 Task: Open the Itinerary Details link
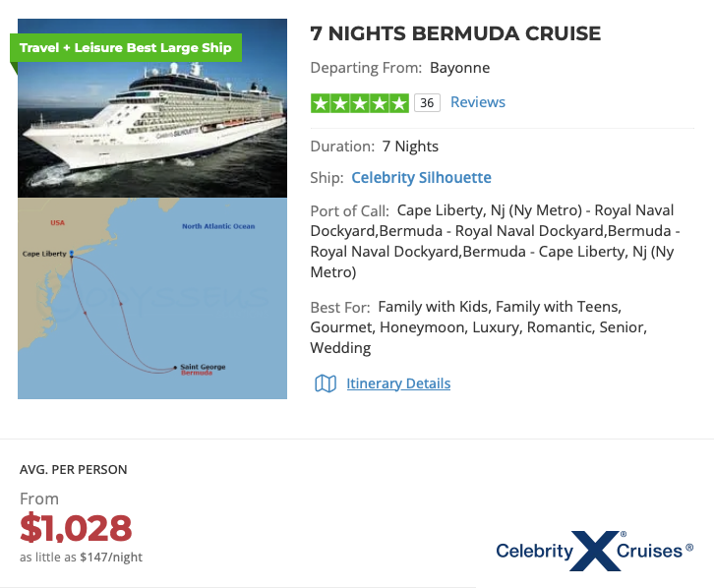click(x=398, y=383)
